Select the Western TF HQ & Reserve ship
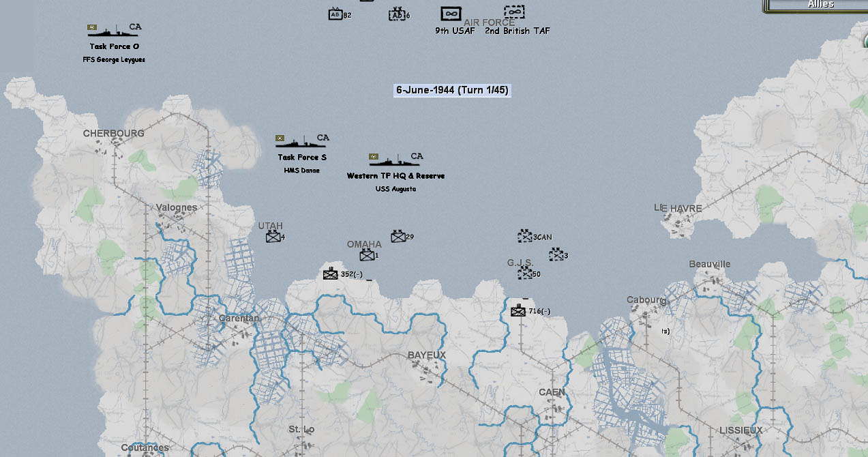 tap(394, 160)
